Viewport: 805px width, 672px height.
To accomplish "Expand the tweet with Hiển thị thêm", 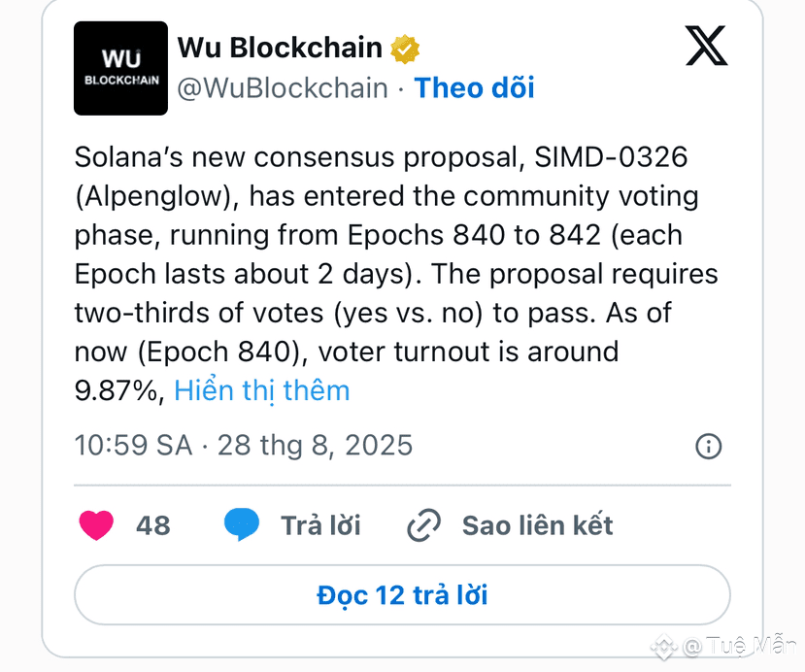I will tap(262, 391).
